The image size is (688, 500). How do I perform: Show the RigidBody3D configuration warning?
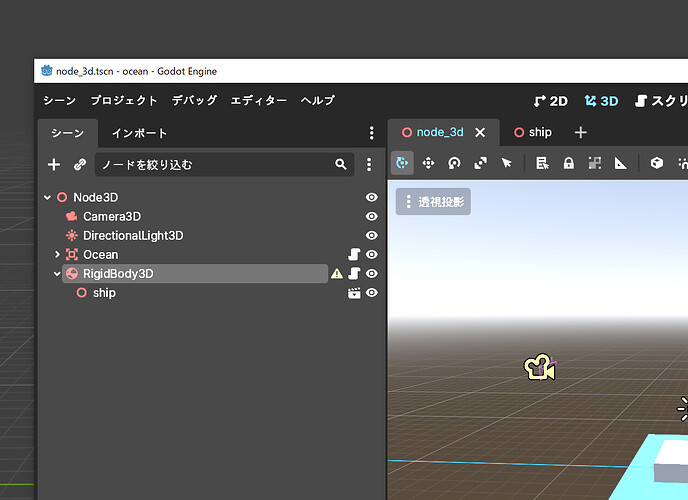(x=337, y=274)
